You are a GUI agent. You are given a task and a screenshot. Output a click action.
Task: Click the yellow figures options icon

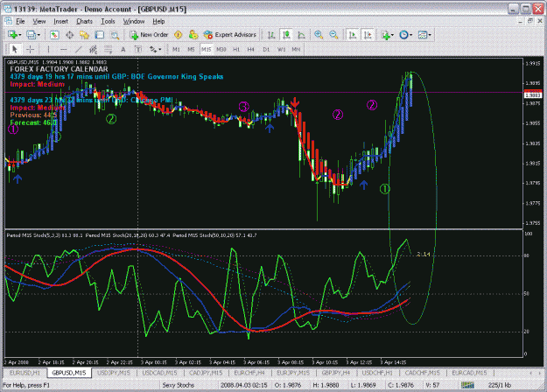(193, 35)
